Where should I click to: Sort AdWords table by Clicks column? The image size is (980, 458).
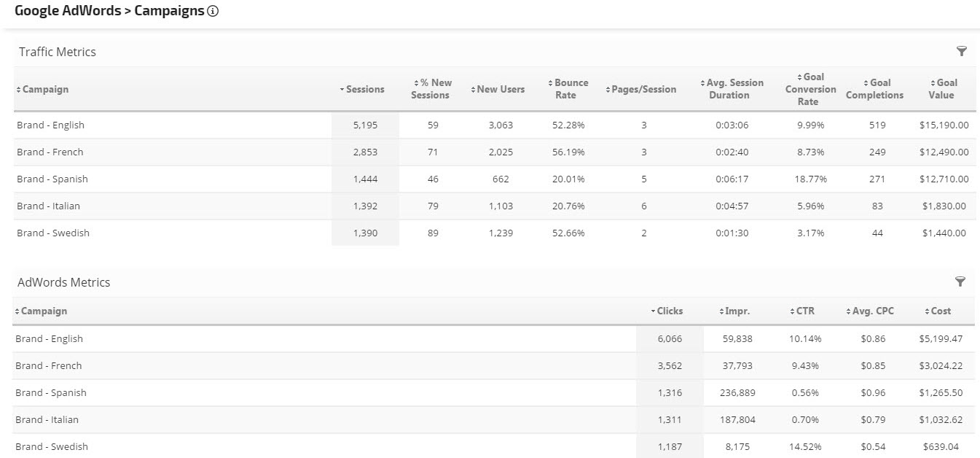coord(669,311)
